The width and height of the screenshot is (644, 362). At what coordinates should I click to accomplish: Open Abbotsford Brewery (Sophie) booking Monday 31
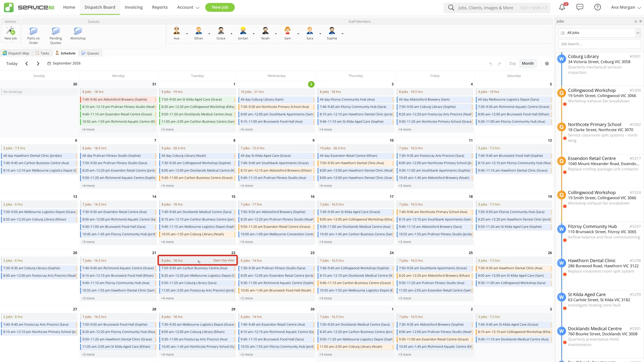click(x=118, y=100)
